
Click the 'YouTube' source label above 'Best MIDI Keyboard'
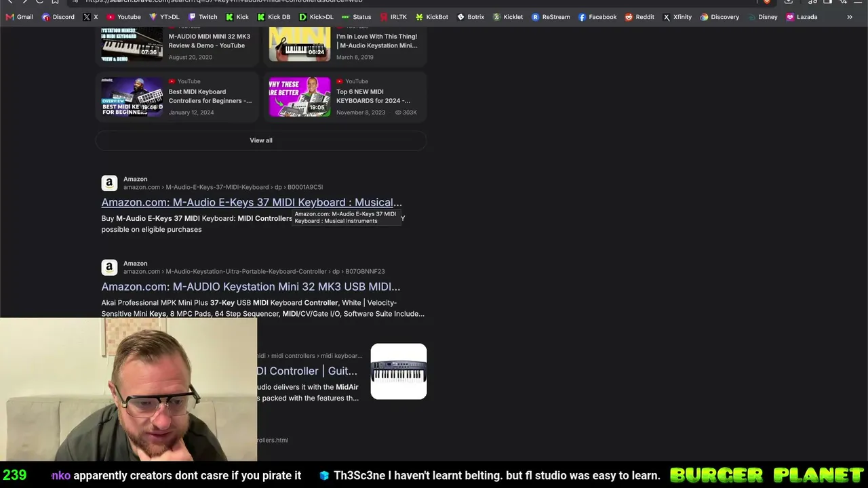point(189,81)
